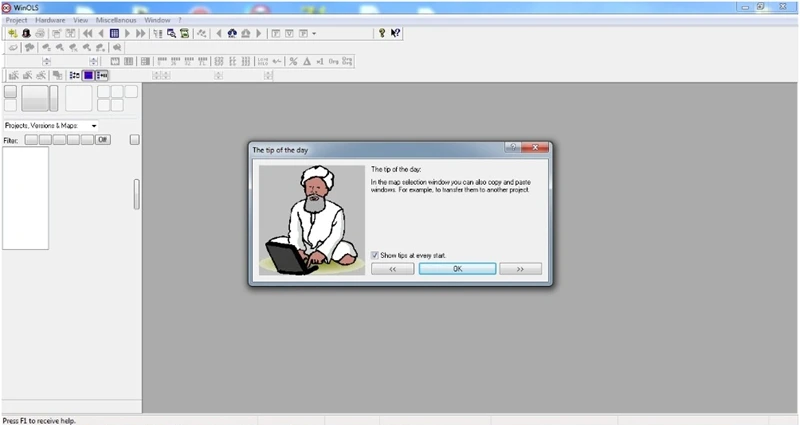Open the Project menu
This screenshot has width=800, height=425.
pyautogui.click(x=16, y=20)
